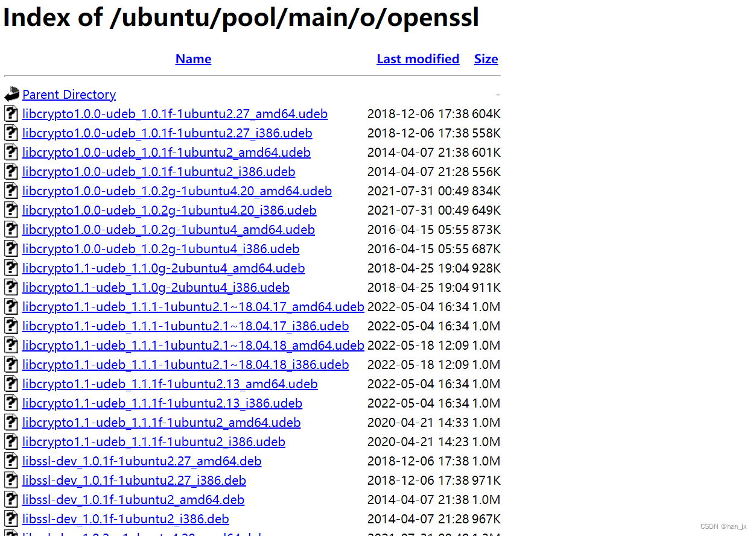Click the file icon beside libssl-dev_1.0.1f-1ubuntu2.27_amd64.deb

click(11, 461)
